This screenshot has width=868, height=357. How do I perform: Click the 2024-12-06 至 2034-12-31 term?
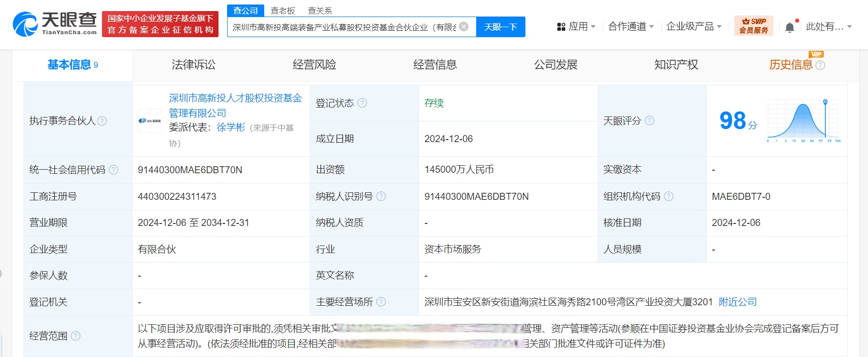pyautogui.click(x=193, y=222)
